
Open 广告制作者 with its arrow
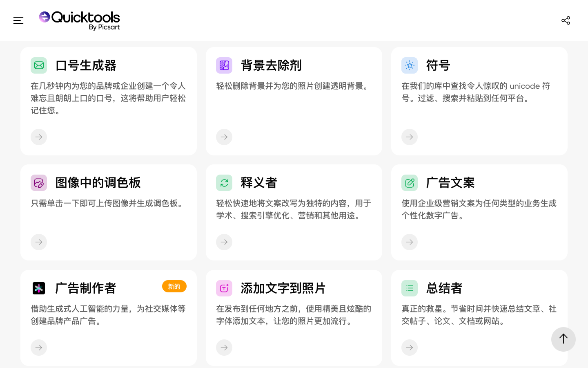[39, 348]
